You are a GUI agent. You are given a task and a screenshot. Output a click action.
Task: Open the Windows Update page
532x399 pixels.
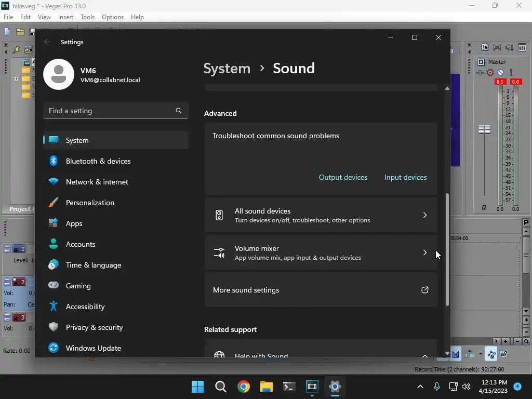pyautogui.click(x=116, y=348)
